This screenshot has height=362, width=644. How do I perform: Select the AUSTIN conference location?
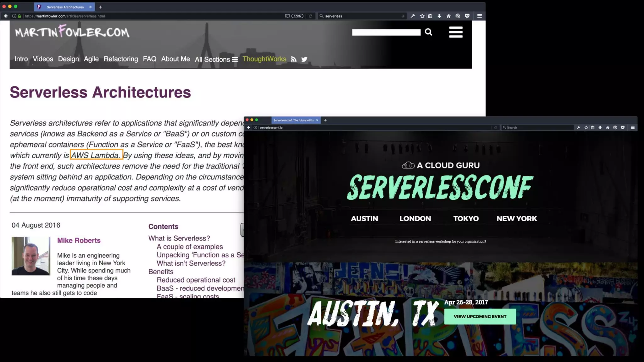pyautogui.click(x=364, y=219)
